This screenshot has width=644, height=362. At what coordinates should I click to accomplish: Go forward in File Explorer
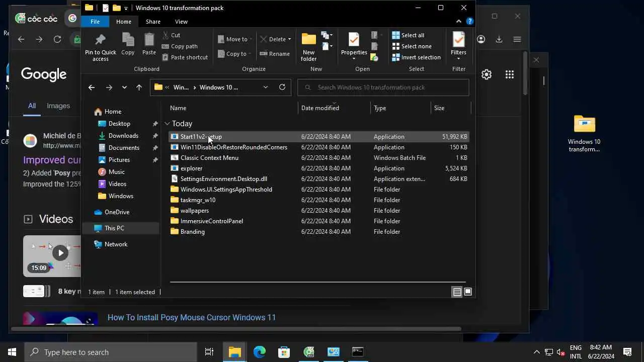tap(109, 87)
